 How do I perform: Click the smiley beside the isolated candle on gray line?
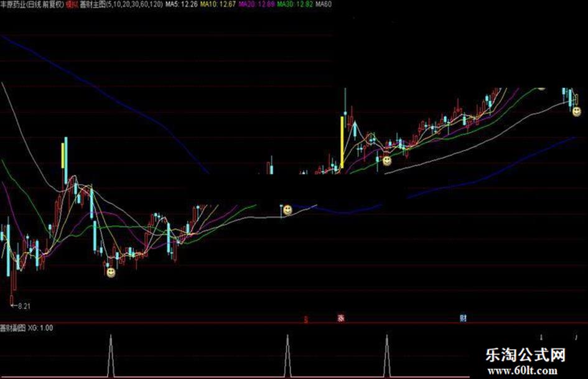coord(287,210)
